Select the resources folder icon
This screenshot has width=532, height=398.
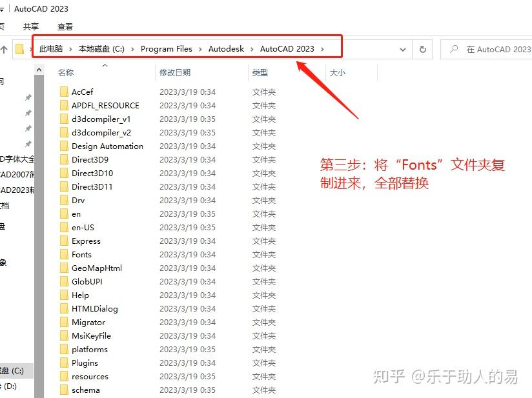pos(64,377)
